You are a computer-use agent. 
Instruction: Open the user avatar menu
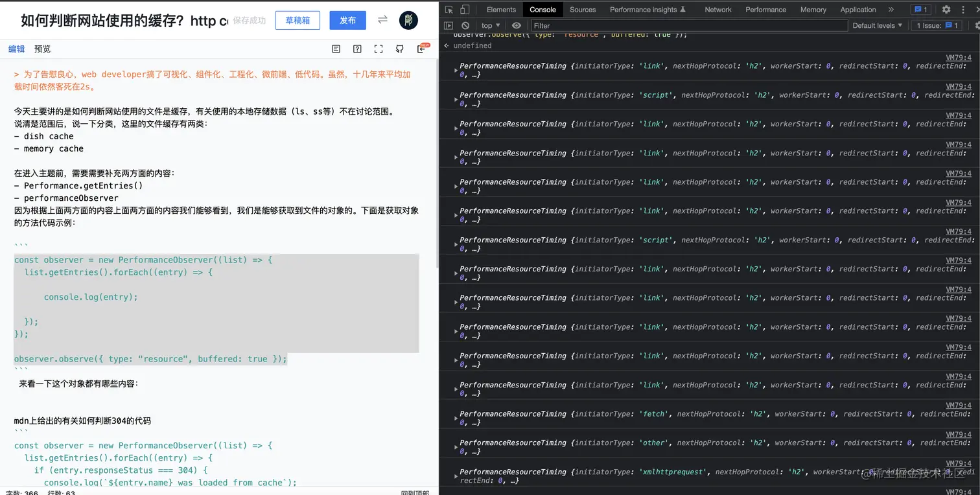[x=408, y=20]
